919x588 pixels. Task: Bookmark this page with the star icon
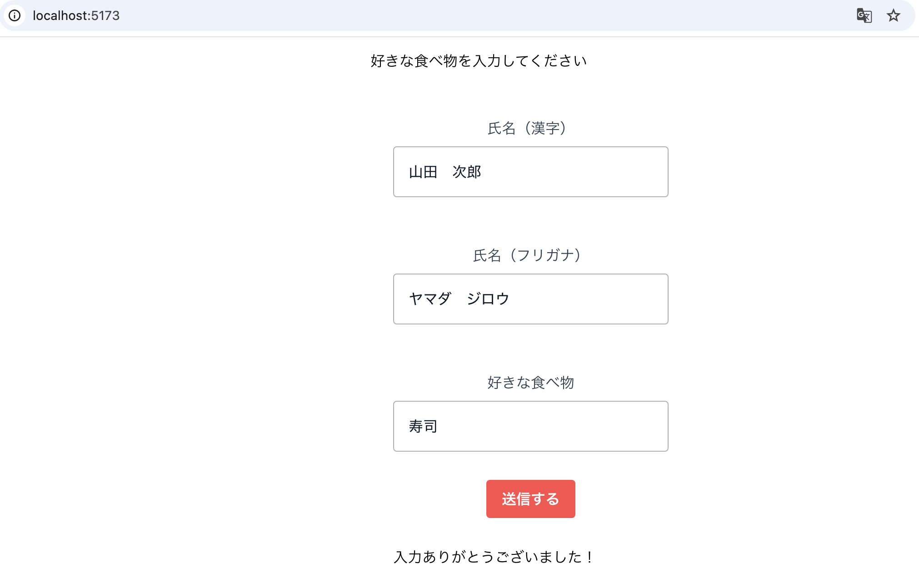point(894,15)
